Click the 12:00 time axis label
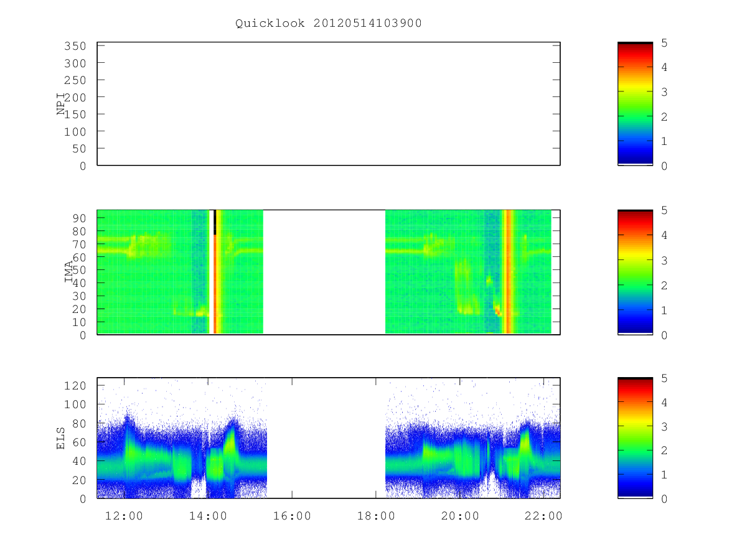Viewport: 747px width, 560px height. click(x=124, y=516)
